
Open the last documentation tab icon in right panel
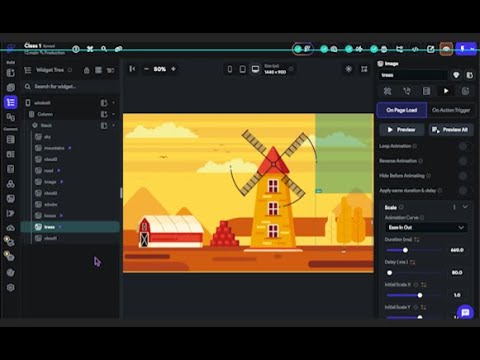click(x=465, y=91)
